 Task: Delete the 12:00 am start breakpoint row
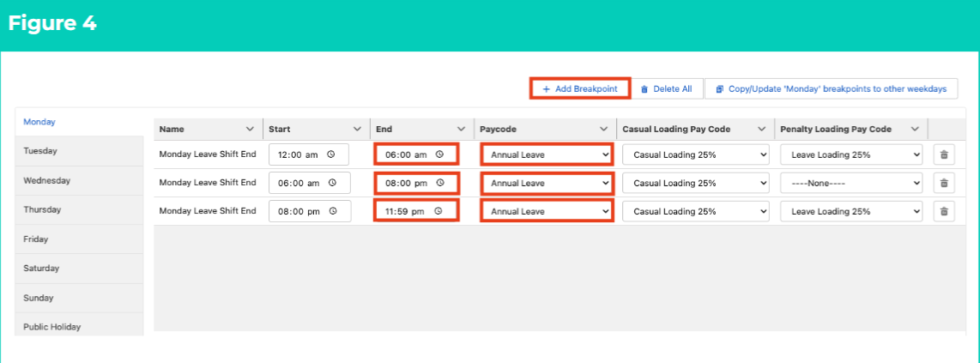pos(944,154)
